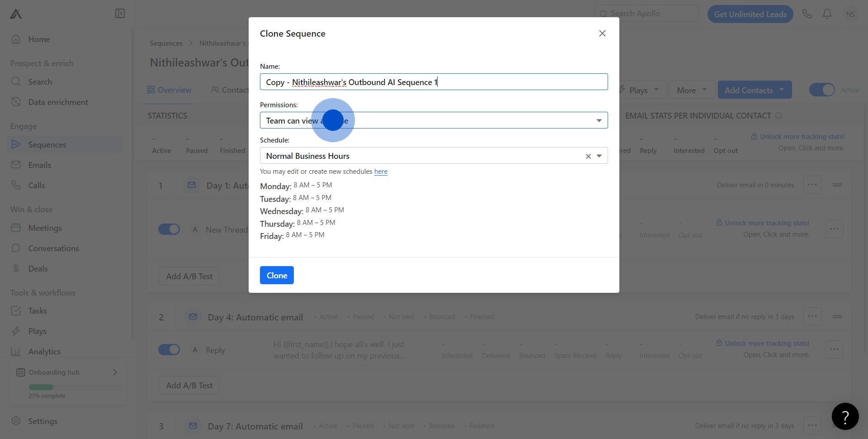Click the step 1 three-dots options icon
Image resolution: width=868 pixels, height=439 pixels.
812,185
